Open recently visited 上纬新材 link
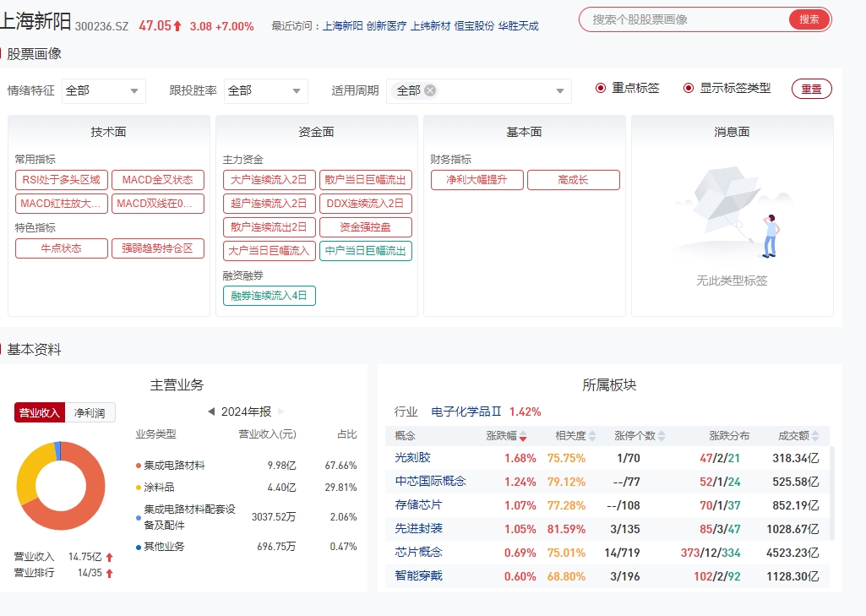The width and height of the screenshot is (866, 616). coord(430,26)
